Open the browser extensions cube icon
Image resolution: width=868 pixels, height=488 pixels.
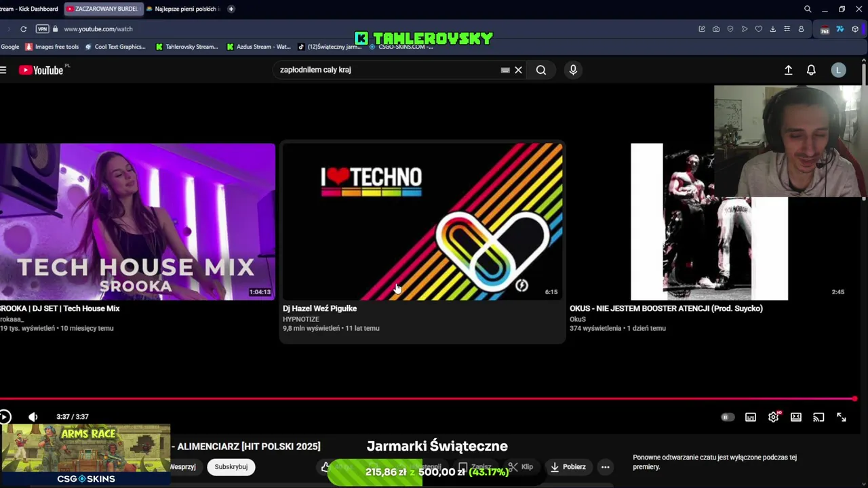855,29
